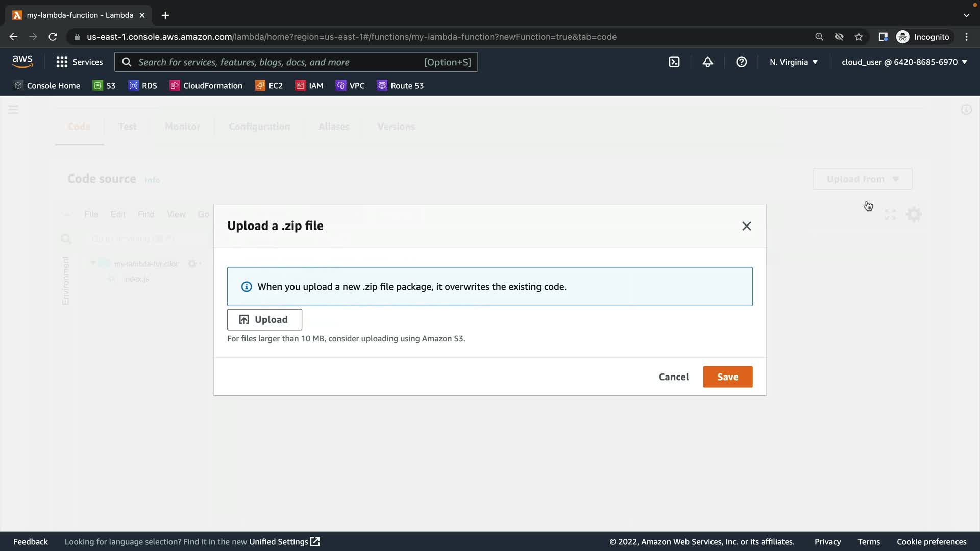Cancel the zip upload dialog
980x551 pixels.
pos(673,377)
